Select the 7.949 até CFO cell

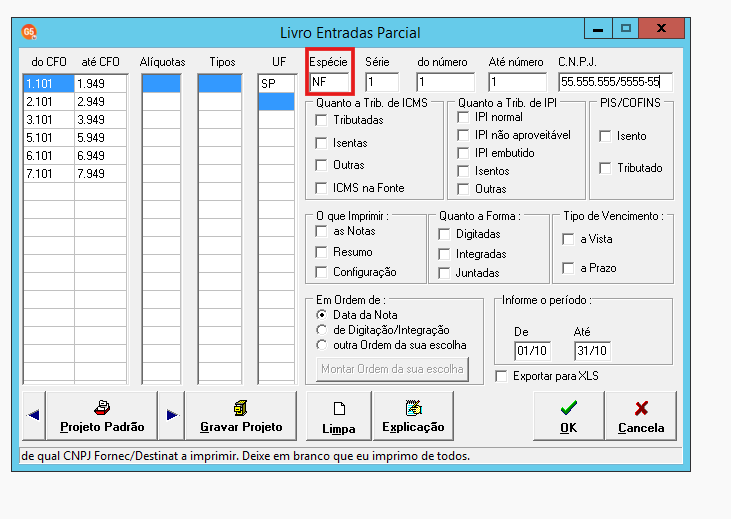(x=100, y=174)
